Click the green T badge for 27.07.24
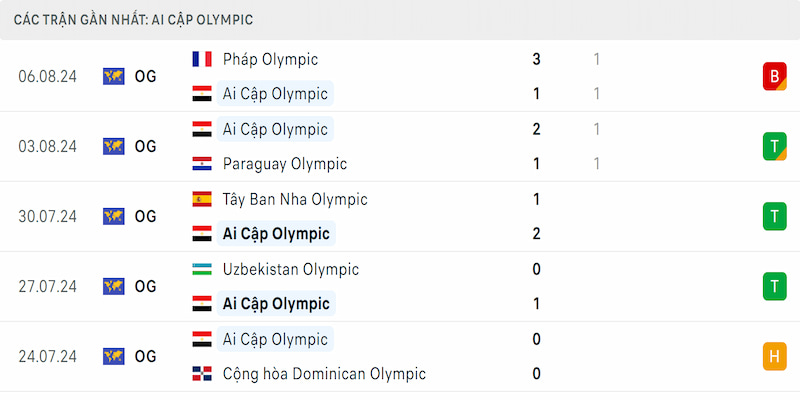 [x=774, y=286]
